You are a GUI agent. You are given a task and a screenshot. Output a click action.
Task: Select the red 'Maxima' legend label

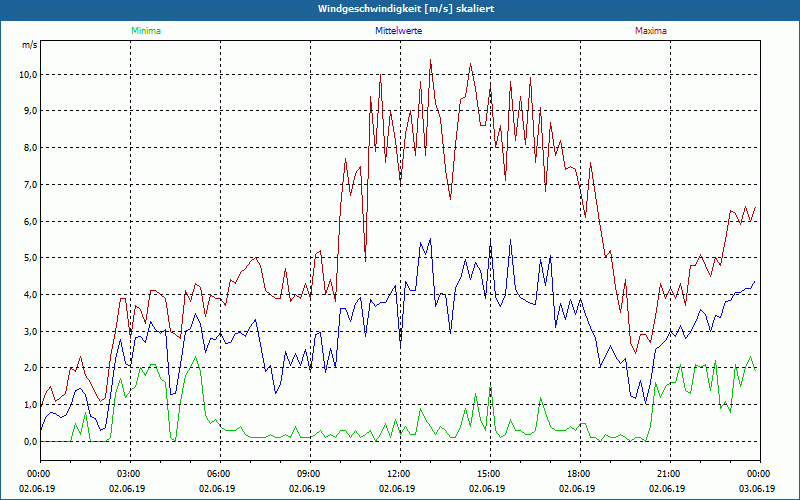pyautogui.click(x=651, y=31)
